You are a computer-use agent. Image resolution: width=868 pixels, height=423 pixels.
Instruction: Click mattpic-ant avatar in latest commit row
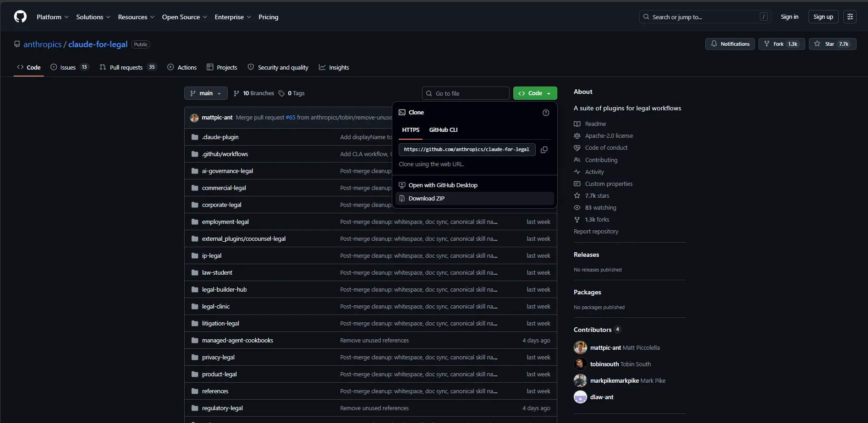pyautogui.click(x=194, y=118)
